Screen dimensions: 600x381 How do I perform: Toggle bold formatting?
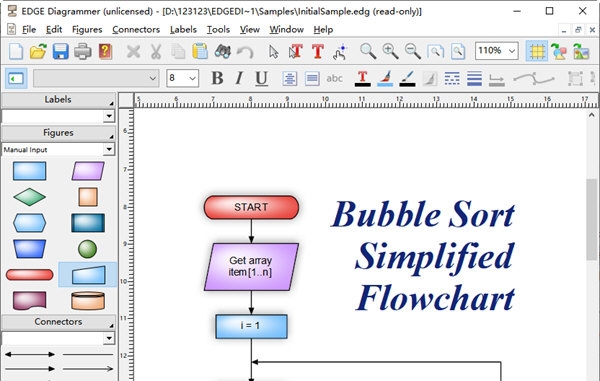pyautogui.click(x=217, y=78)
